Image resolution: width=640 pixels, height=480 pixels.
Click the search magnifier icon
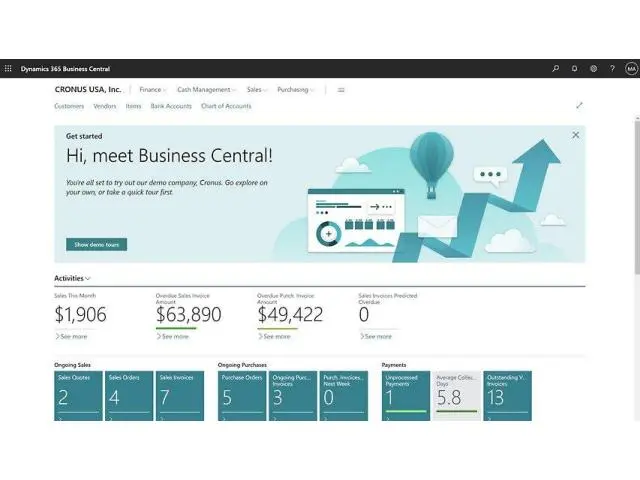(x=556, y=69)
